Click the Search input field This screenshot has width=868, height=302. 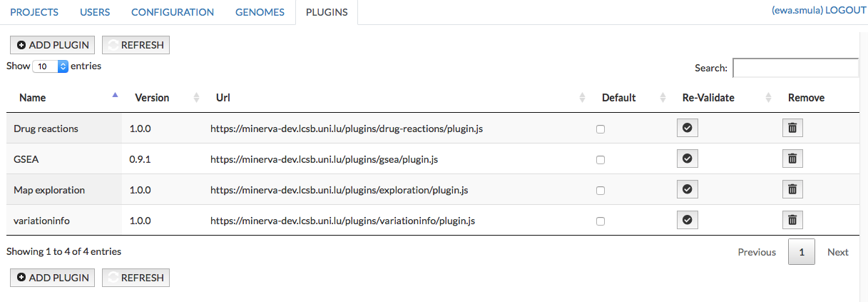795,68
